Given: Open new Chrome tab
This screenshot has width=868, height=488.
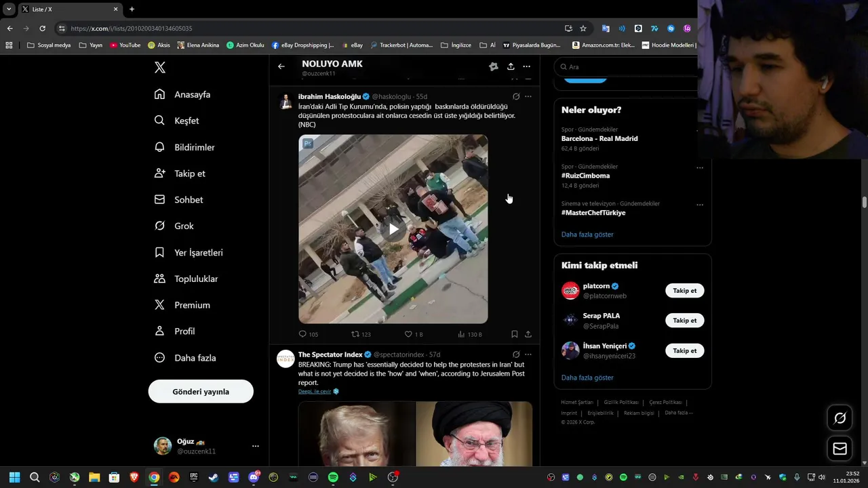Looking at the screenshot, I should click(132, 9).
